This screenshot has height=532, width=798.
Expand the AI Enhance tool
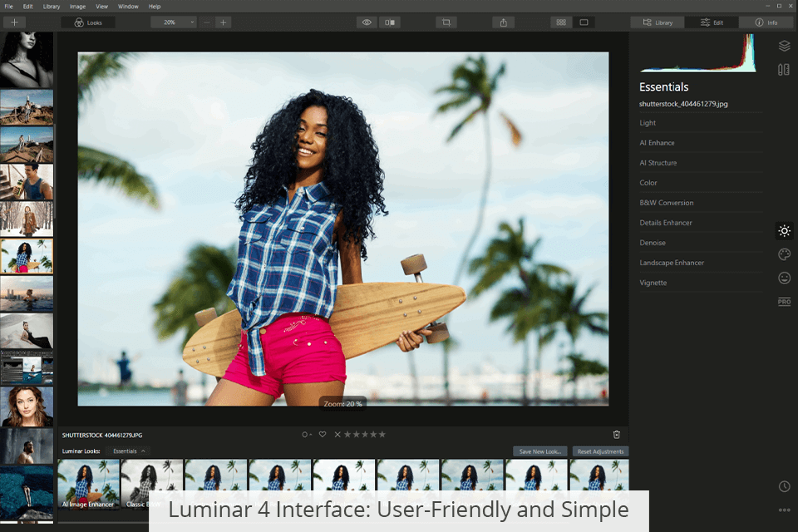(x=701, y=142)
